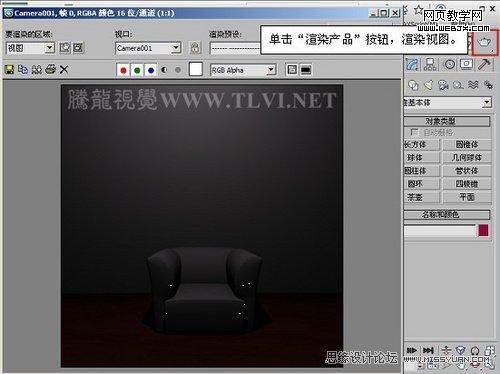Open the Hierarchy command panel tab
Image resolution: width=500 pixels, height=374 pixels.
click(x=430, y=64)
